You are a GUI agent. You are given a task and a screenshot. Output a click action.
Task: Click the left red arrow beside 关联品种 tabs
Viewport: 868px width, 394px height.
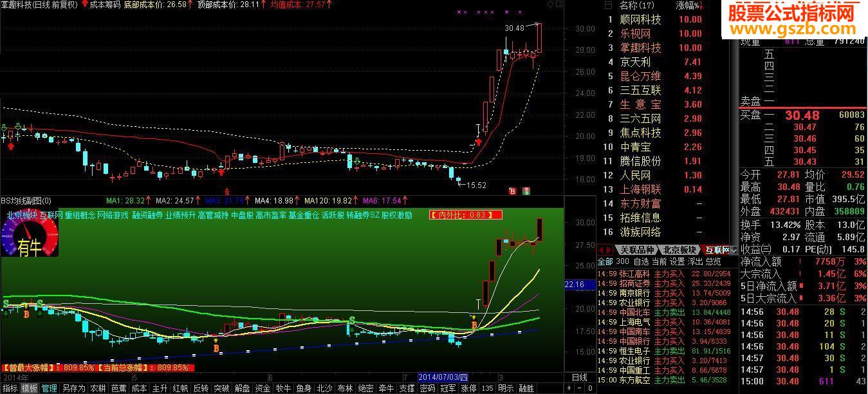tap(602, 250)
